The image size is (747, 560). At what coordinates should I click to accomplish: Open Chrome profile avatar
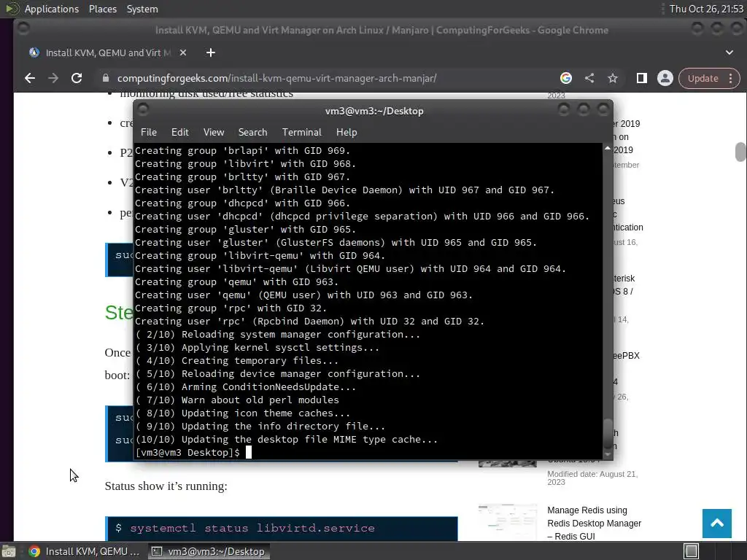(665, 78)
